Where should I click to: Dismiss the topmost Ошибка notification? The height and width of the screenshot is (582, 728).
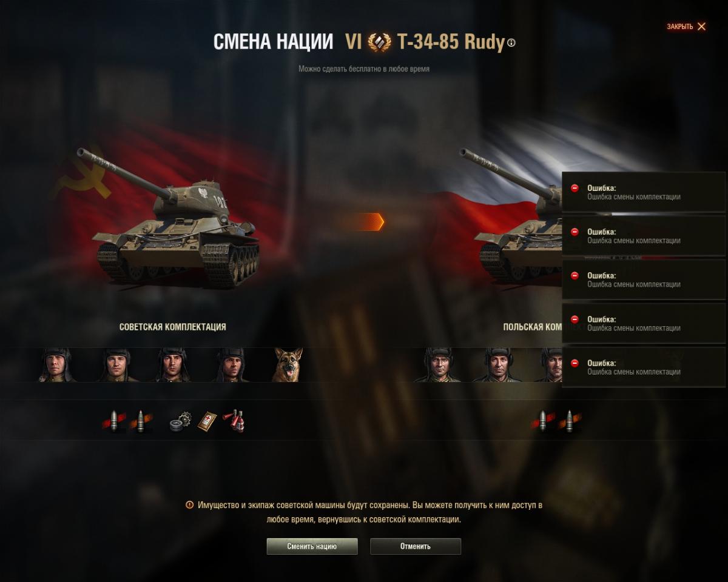point(644,192)
